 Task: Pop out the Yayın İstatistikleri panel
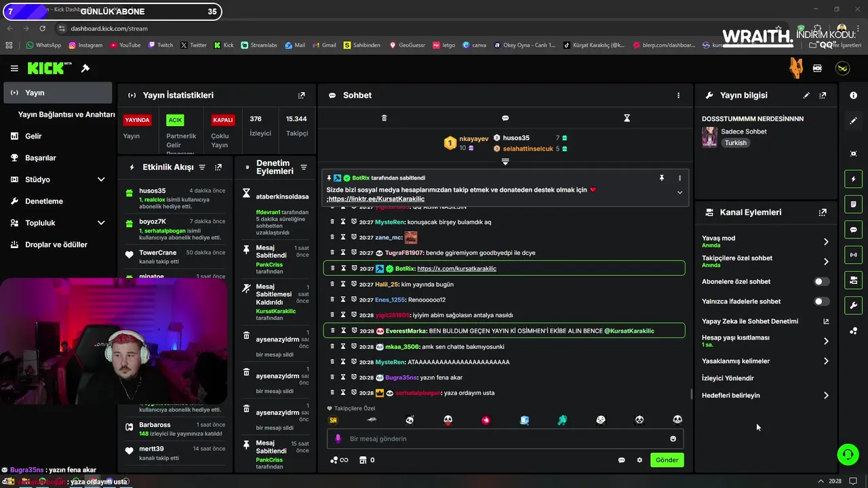(x=302, y=96)
